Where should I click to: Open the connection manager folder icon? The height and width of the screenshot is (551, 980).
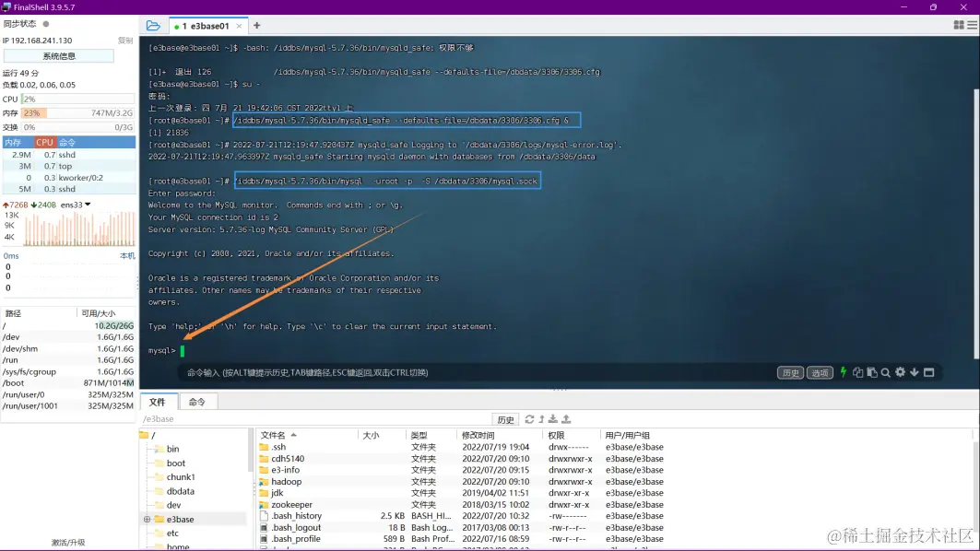pos(153,26)
